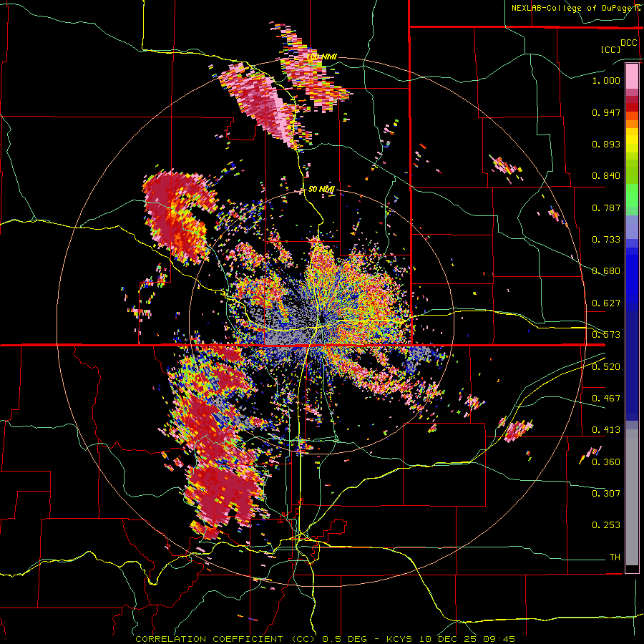Click the 0.787 legend value
Screen dimensions: 644x644
[x=606, y=208]
